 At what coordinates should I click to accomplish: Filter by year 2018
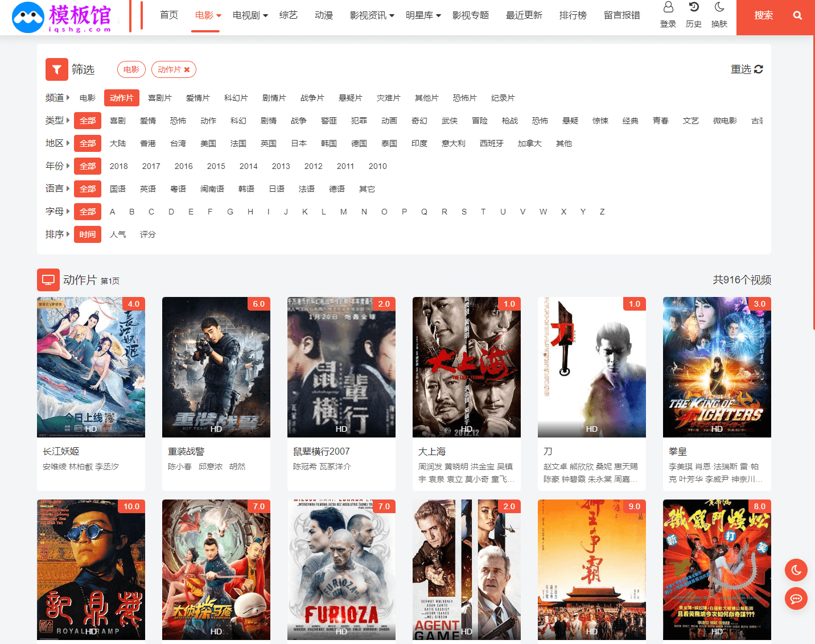[x=119, y=166]
